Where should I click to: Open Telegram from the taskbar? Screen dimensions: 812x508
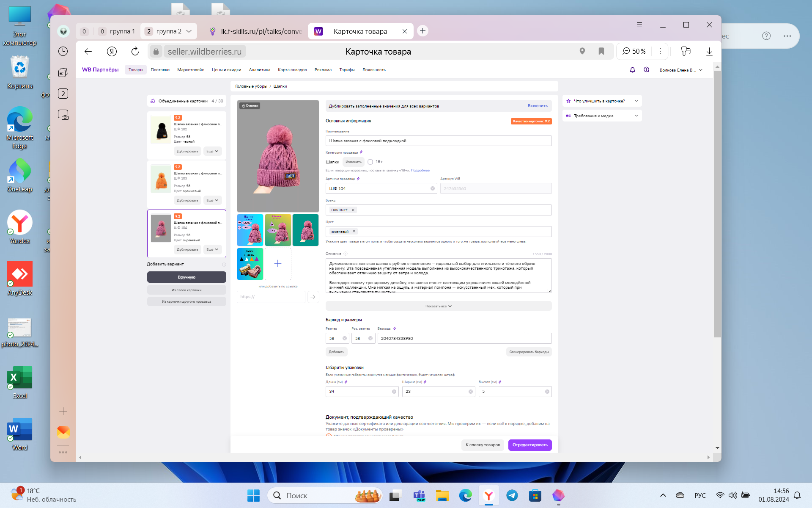tap(512, 495)
